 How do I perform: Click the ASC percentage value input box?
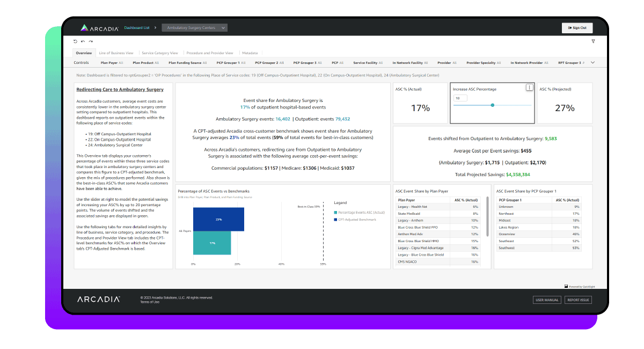pos(460,98)
